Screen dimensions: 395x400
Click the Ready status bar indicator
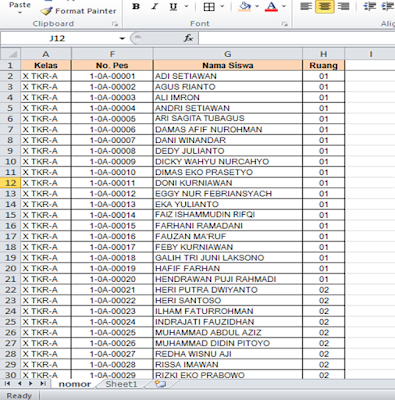tap(19, 396)
